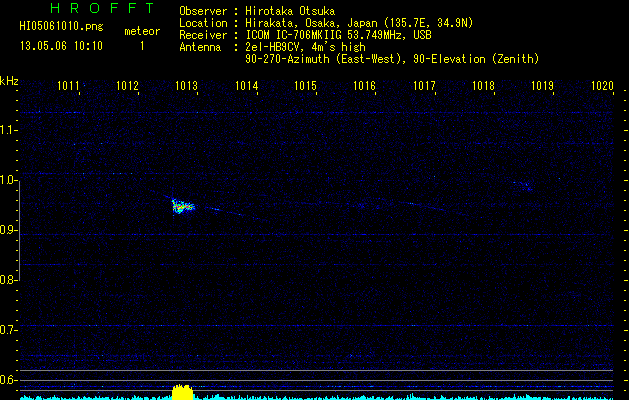Click time axis label 1020
The height and width of the screenshot is (400, 629).
point(602,85)
